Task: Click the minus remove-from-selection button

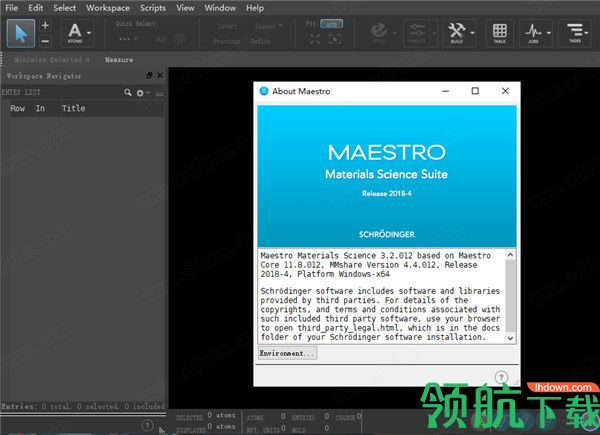Action: tap(45, 41)
